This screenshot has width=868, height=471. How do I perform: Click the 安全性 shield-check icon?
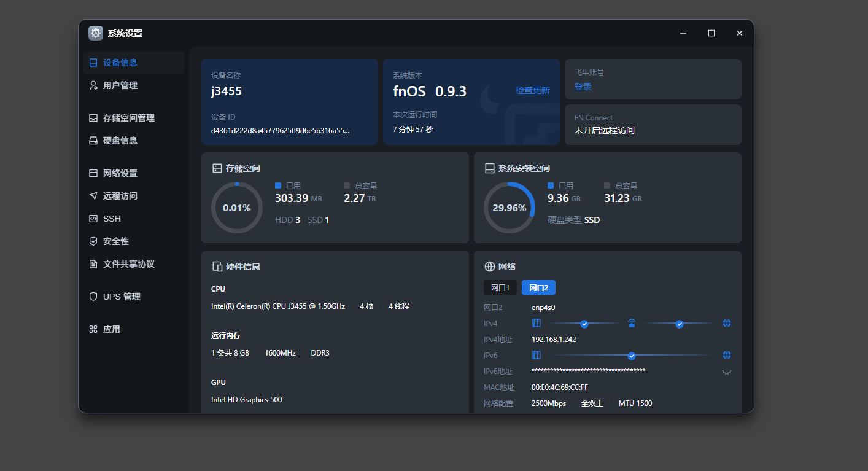click(93, 241)
